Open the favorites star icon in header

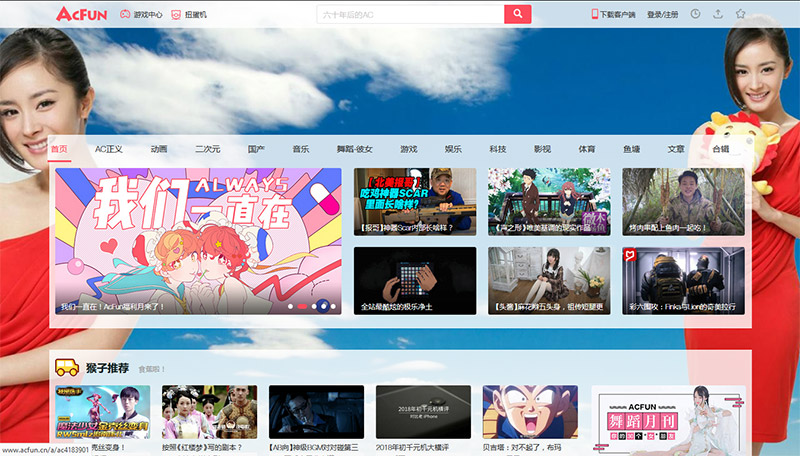[740, 14]
